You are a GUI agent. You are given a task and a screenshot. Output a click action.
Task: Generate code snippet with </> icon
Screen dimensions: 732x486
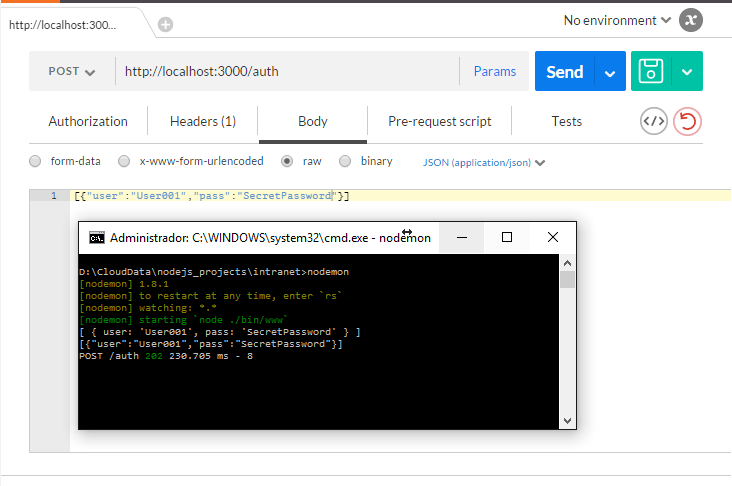(654, 121)
